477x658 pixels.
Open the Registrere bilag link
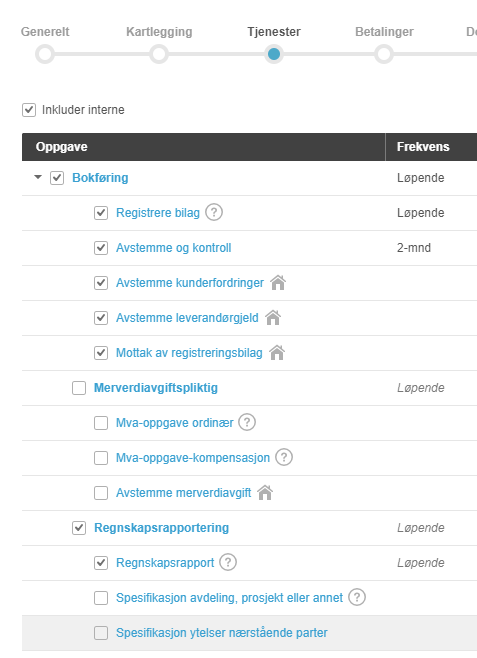click(158, 213)
